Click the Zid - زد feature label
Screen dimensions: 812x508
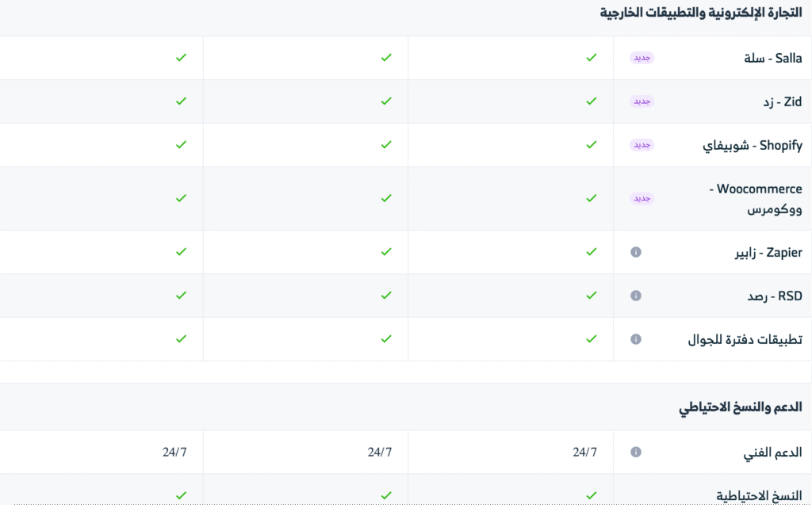click(x=781, y=101)
